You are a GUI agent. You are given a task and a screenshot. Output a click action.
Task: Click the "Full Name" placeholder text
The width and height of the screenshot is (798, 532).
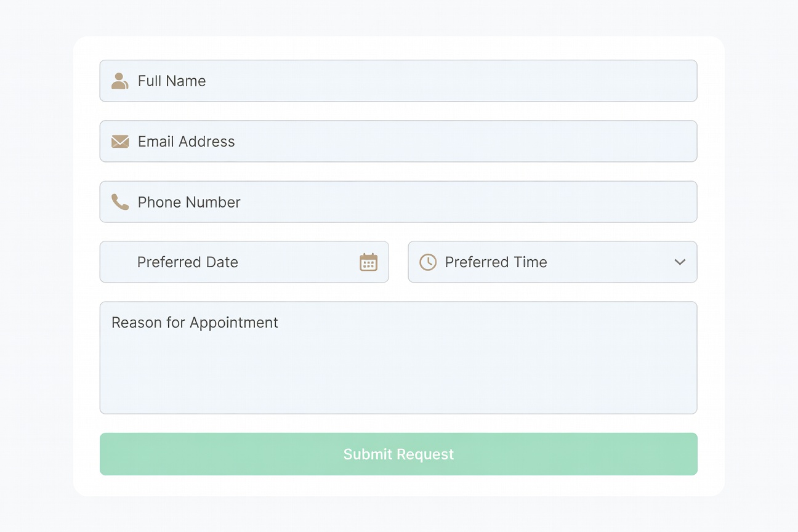(x=172, y=81)
